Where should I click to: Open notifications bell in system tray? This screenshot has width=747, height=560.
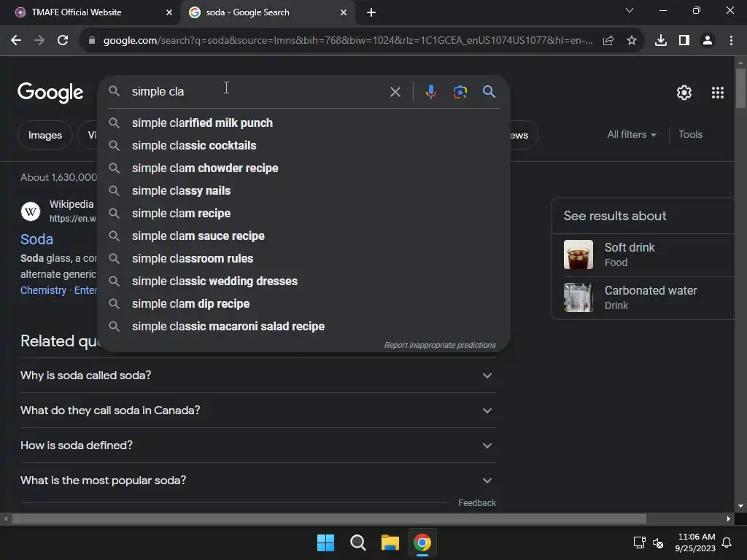pyautogui.click(x=727, y=542)
